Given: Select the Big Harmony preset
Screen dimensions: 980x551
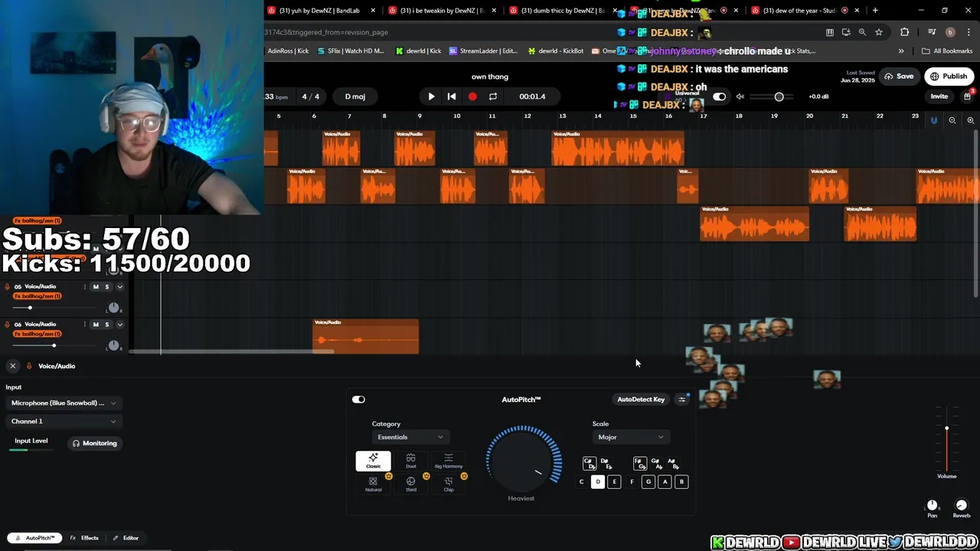Looking at the screenshot, I should 449,461.
